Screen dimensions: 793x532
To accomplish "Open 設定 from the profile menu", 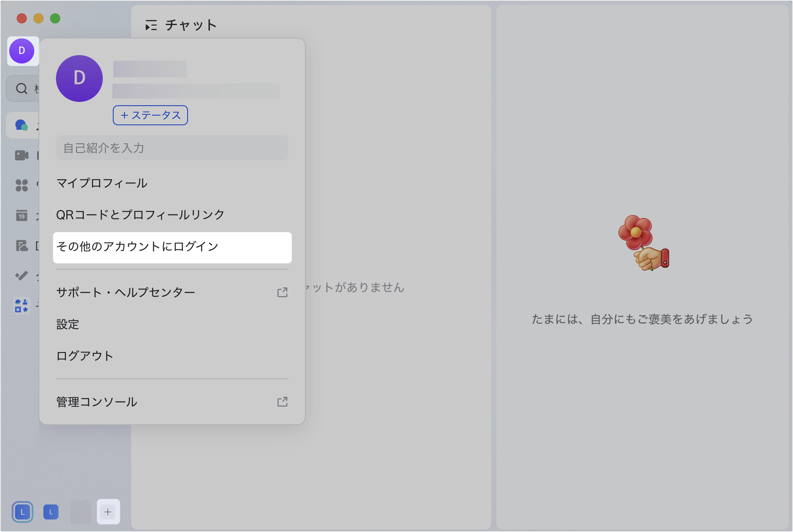I will (68, 324).
